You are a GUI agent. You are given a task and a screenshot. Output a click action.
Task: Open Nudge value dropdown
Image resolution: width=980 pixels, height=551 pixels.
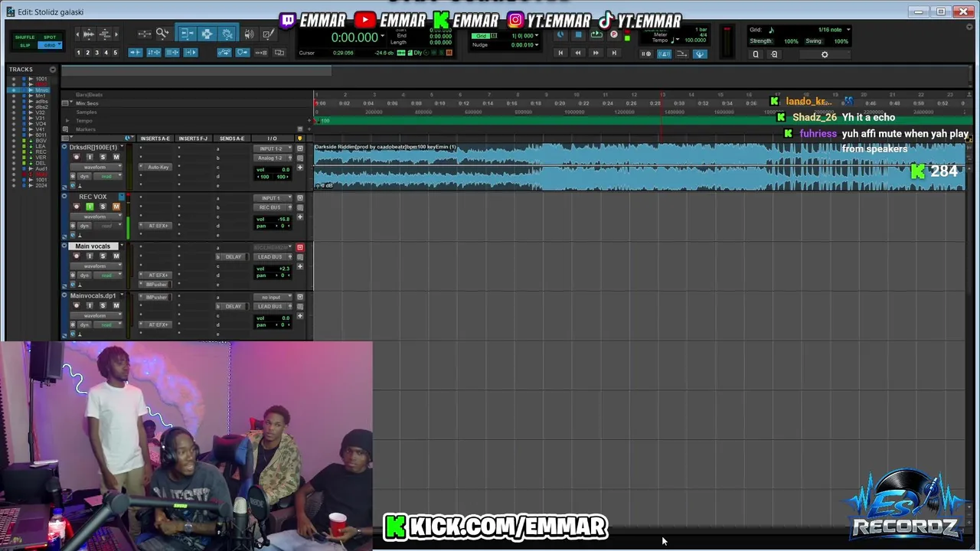click(x=537, y=44)
